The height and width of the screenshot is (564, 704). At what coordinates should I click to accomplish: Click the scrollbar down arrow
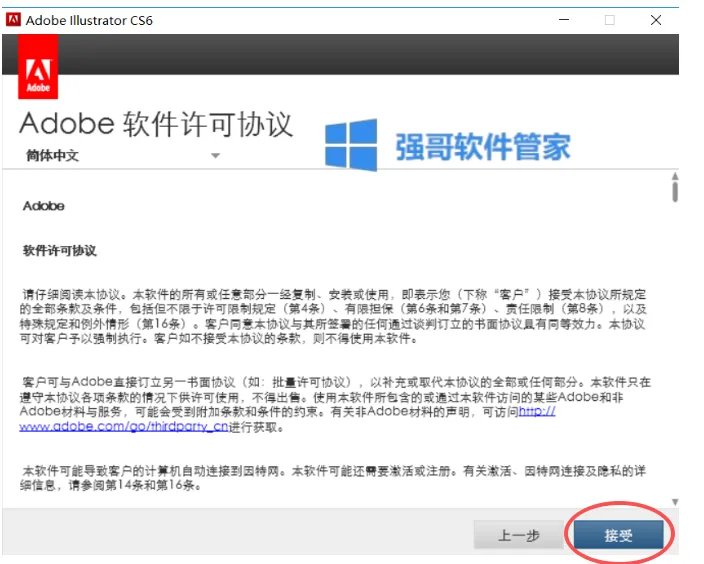click(675, 502)
